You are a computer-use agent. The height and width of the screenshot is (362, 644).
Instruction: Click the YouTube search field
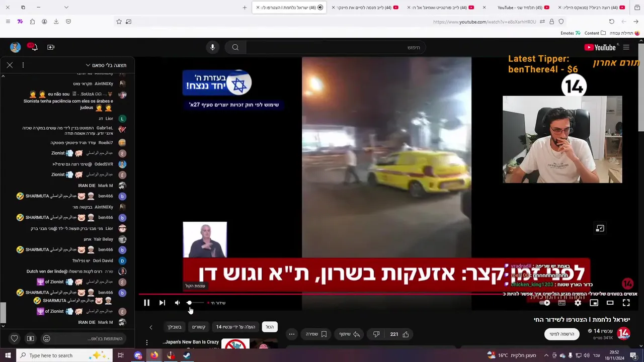[x=336, y=47]
